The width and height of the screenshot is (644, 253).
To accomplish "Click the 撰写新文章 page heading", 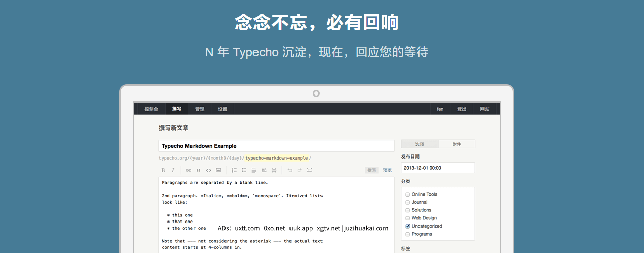I will coord(174,128).
